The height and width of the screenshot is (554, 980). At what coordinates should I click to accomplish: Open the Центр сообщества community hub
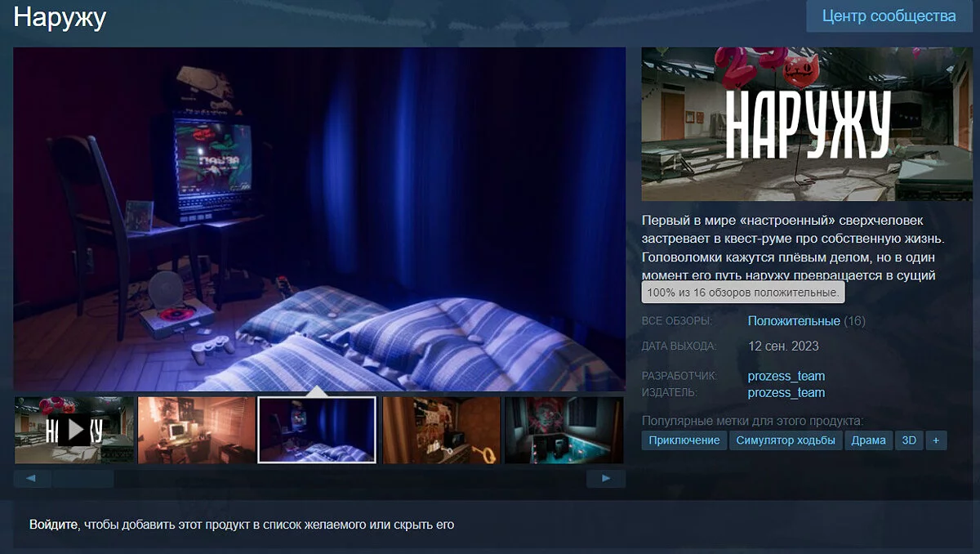click(889, 16)
